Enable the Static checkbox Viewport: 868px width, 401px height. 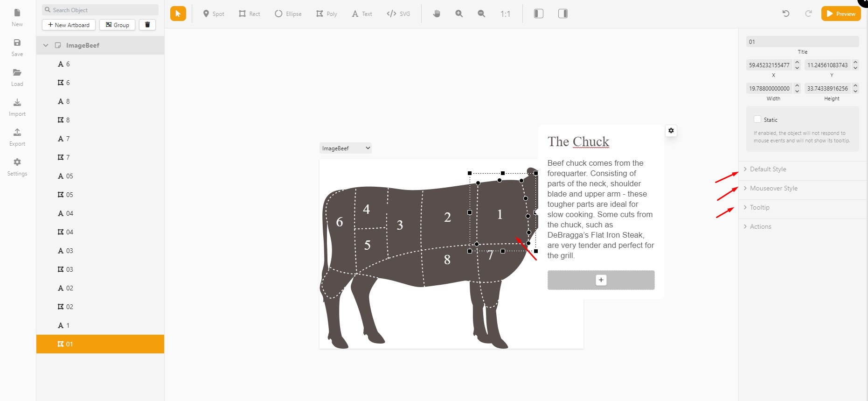pos(757,120)
